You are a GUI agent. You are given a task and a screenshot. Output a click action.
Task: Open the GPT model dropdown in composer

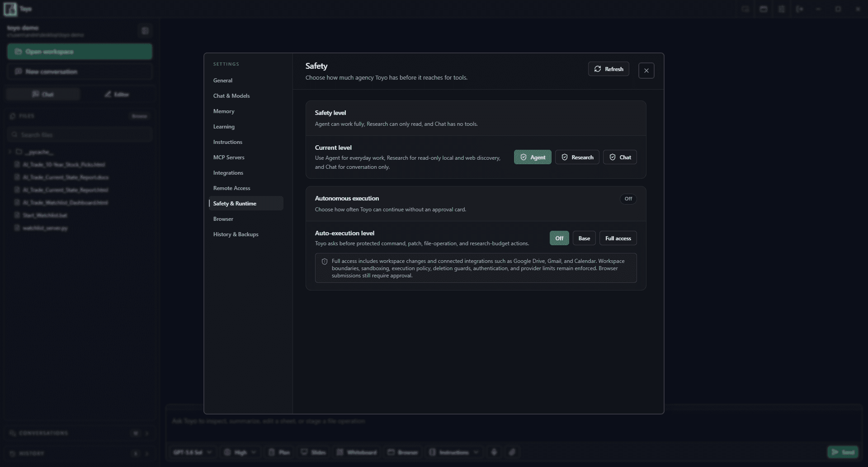pos(193,452)
